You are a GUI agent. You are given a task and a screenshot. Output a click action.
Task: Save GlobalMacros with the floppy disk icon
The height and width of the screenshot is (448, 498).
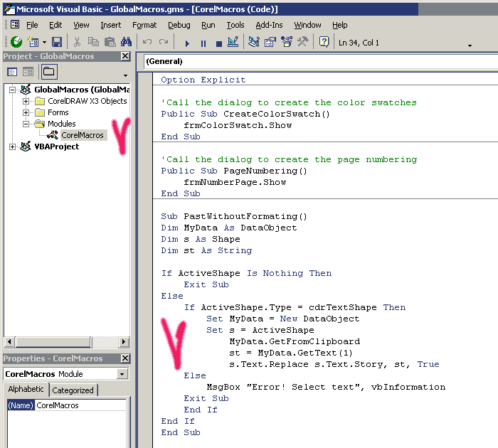click(x=57, y=42)
